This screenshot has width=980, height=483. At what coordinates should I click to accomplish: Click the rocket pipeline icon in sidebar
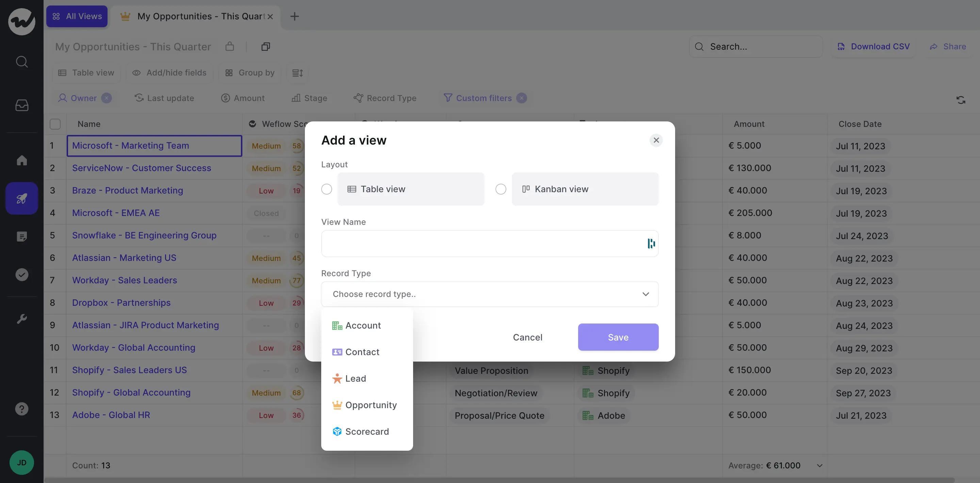point(22,198)
